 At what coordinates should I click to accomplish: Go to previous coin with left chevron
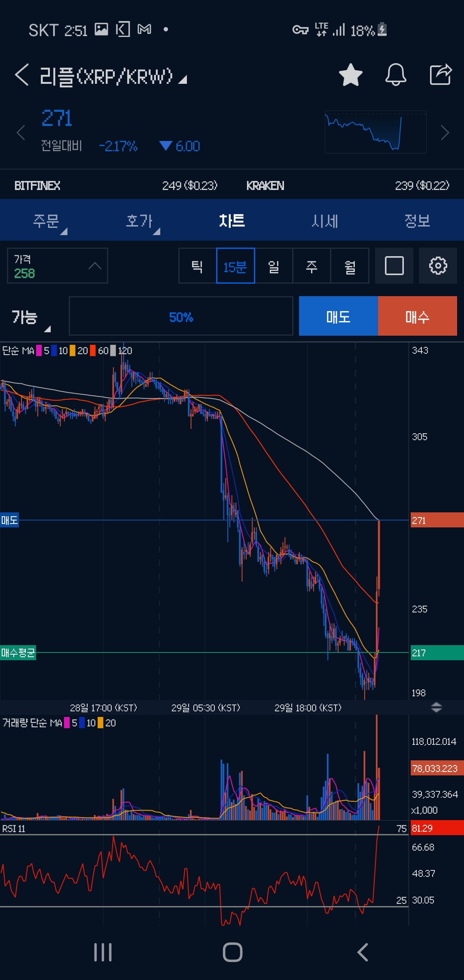click(x=20, y=132)
